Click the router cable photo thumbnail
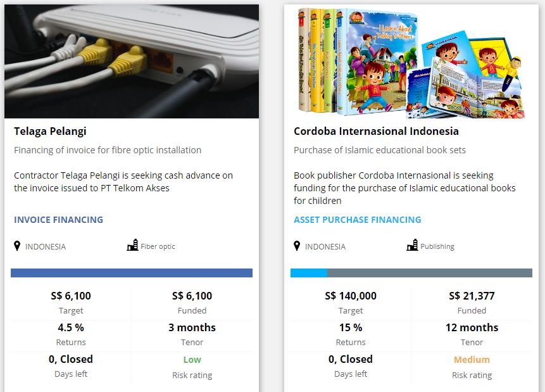 tap(132, 61)
